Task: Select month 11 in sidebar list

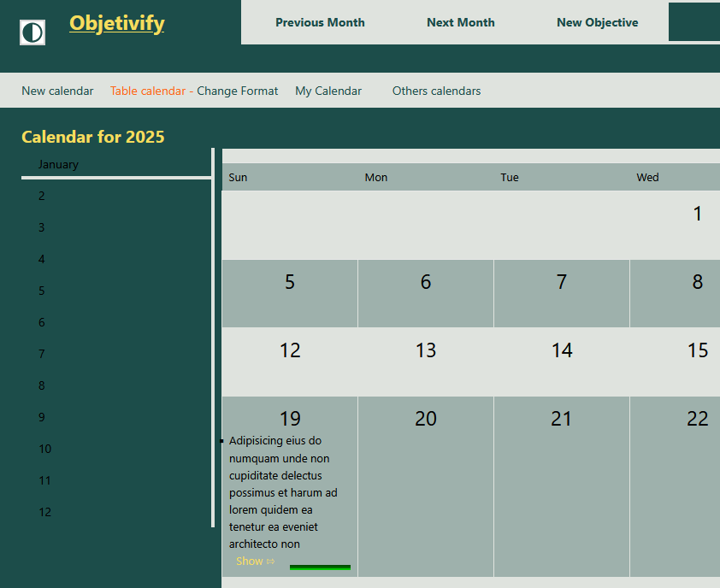Action: click(45, 480)
